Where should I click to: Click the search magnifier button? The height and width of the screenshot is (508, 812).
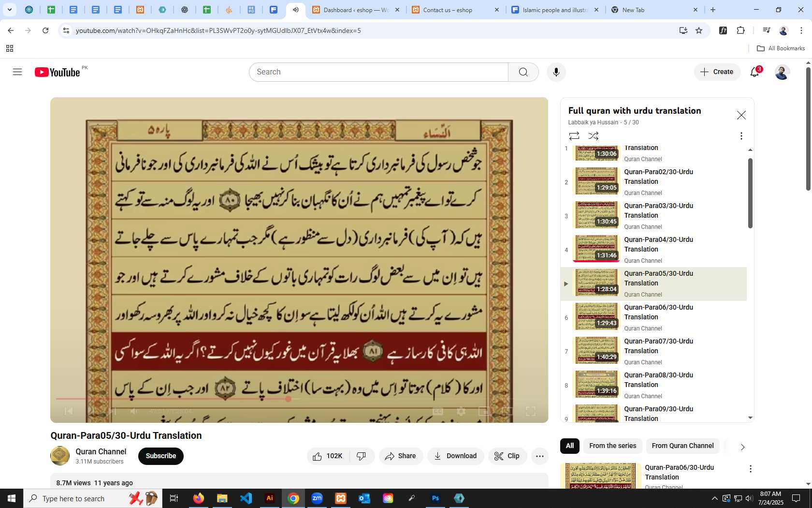(523, 72)
